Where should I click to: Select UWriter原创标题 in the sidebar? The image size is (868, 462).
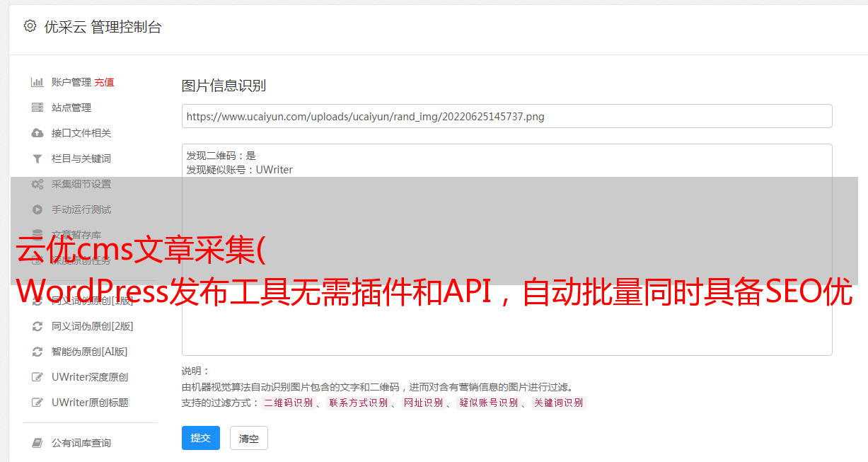(x=90, y=403)
